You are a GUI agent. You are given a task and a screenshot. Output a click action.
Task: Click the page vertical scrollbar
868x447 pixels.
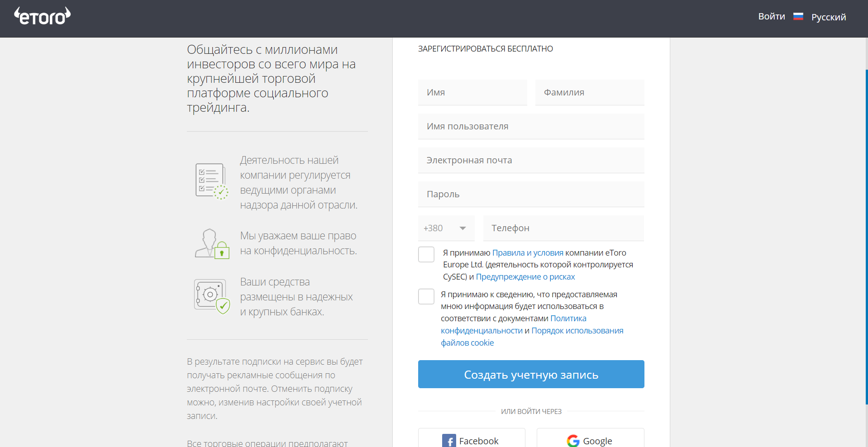point(866,237)
